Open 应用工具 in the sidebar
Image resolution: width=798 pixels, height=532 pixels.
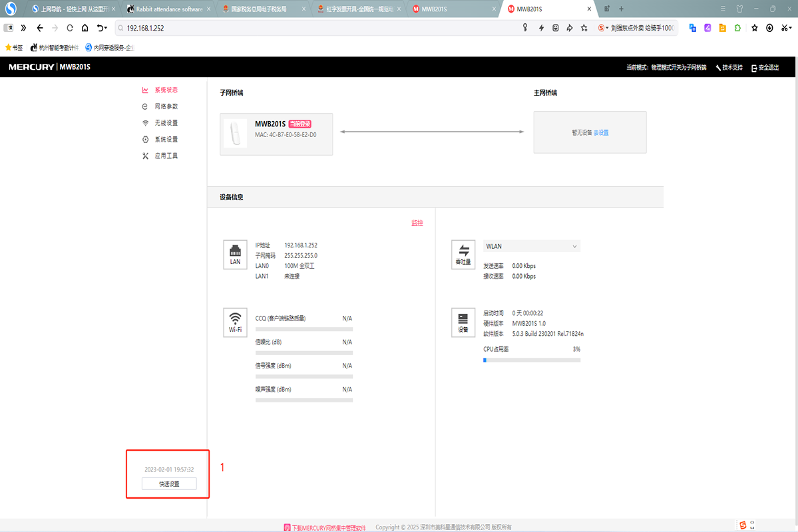tap(160, 156)
